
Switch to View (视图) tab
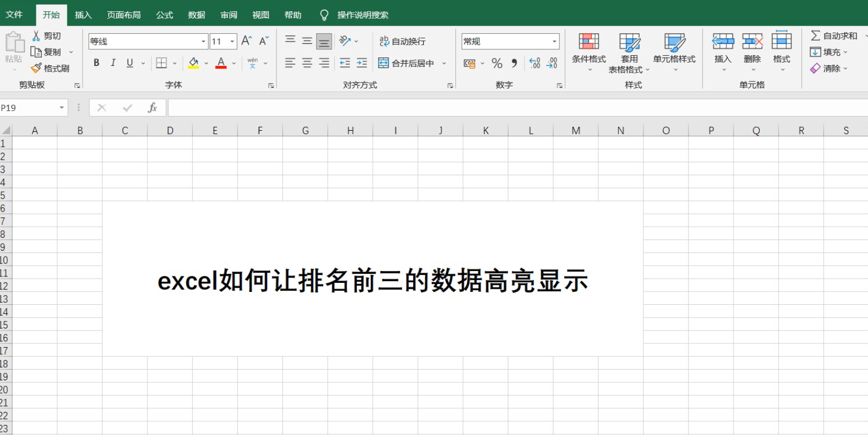pos(261,15)
